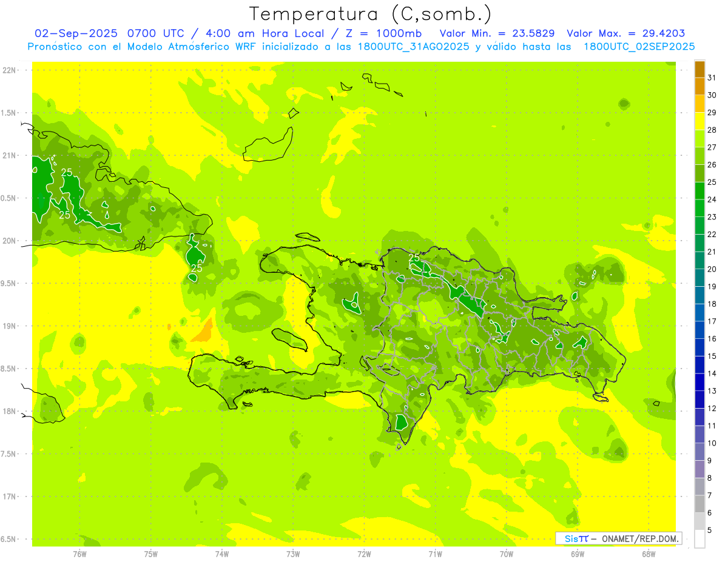The height and width of the screenshot is (562, 728).
Task: Click the legend value "28"
Action: click(712, 130)
